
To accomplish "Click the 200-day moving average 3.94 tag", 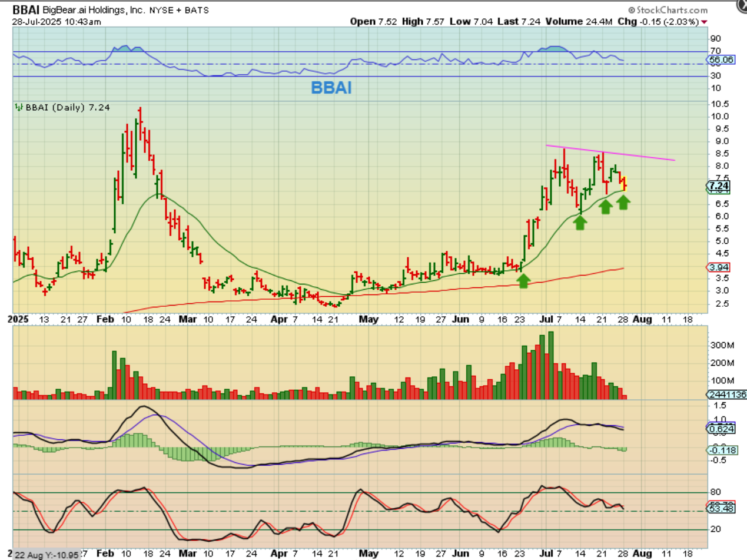I will coord(719,267).
